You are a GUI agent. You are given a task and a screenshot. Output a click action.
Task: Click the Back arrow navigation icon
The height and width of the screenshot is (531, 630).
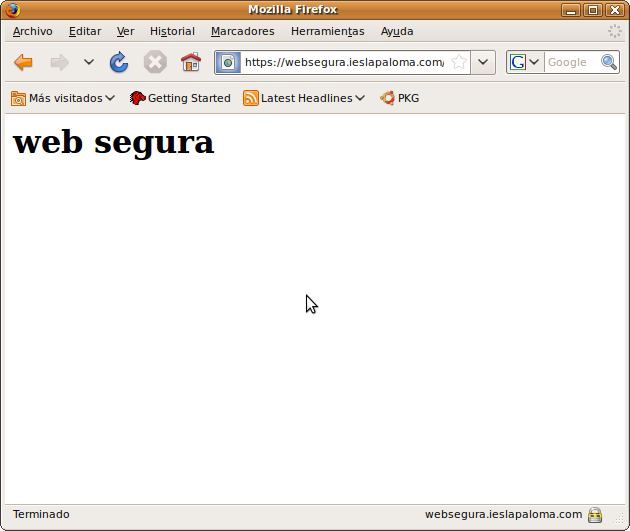tap(24, 63)
